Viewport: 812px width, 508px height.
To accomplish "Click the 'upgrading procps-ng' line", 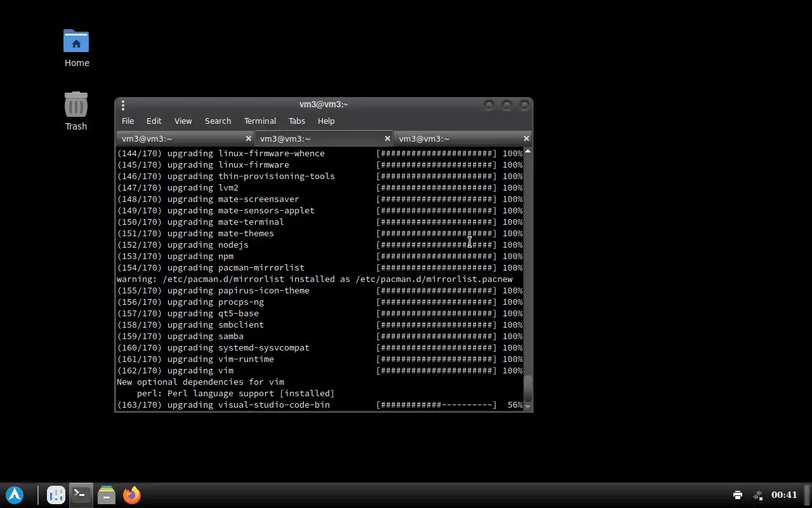I will (x=320, y=302).
